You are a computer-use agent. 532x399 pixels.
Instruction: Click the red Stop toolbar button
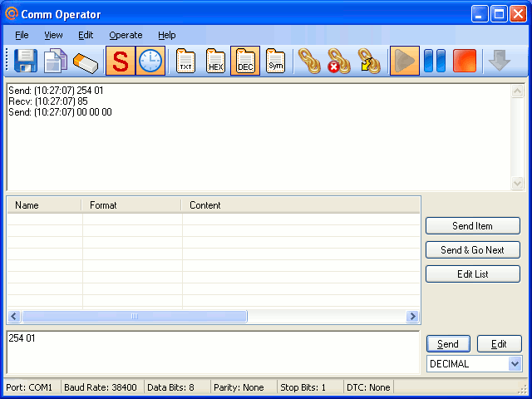pos(465,61)
